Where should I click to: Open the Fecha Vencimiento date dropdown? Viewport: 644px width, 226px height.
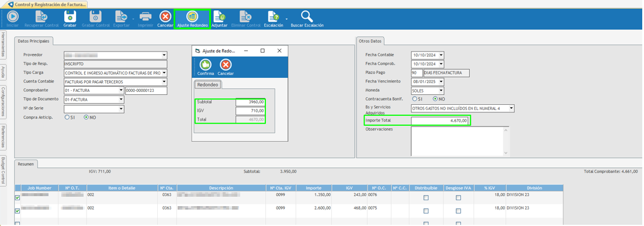[x=441, y=81]
